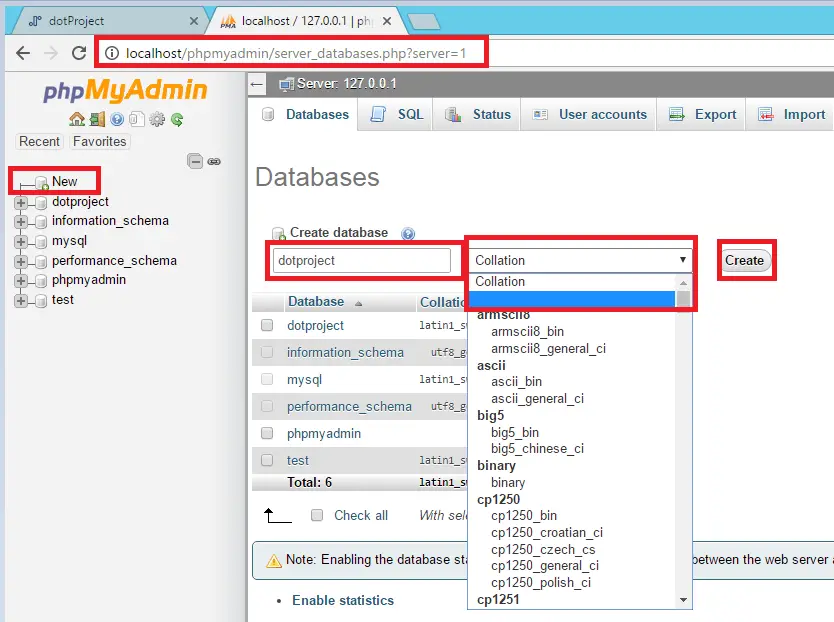Check the test database row checkbox
Screen dimensions: 834x622
(x=267, y=460)
